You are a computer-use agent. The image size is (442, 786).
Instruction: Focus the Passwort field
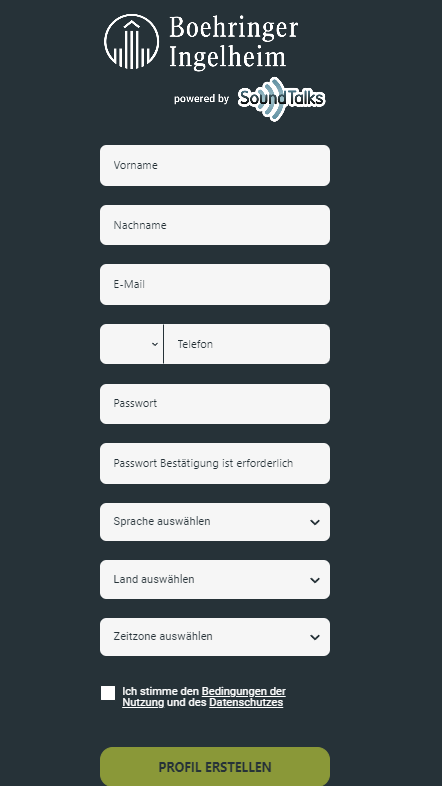pos(215,404)
